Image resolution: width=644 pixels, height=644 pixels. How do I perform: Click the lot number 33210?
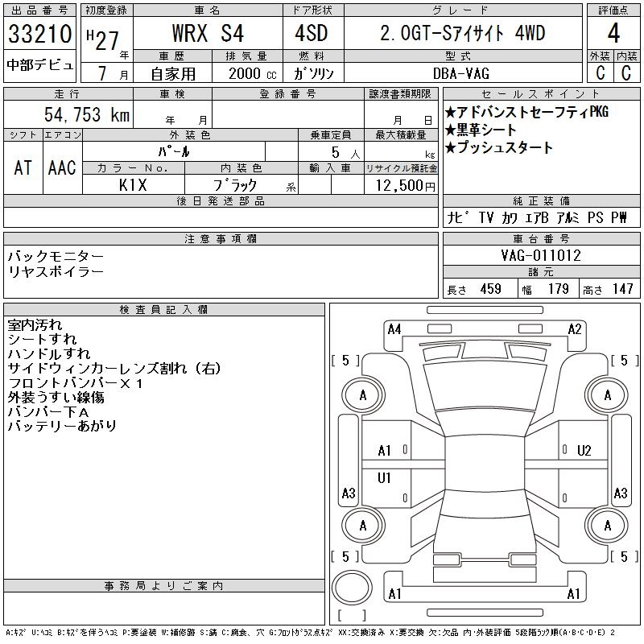coord(39,35)
